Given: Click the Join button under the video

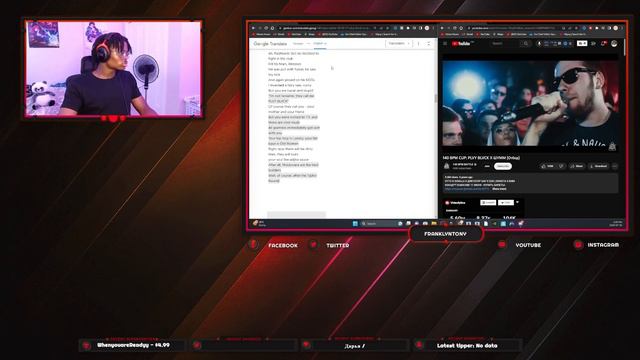Looking at the screenshot, I should pos(487,166).
